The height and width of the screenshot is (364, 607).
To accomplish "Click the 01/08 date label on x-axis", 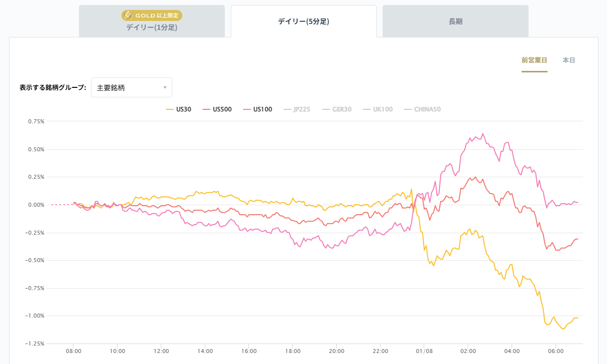I will click(x=424, y=351).
